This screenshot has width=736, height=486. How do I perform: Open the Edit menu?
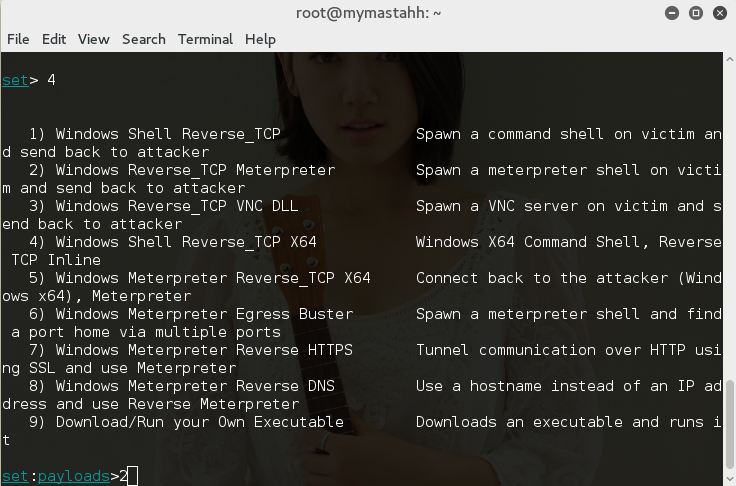pos(54,39)
